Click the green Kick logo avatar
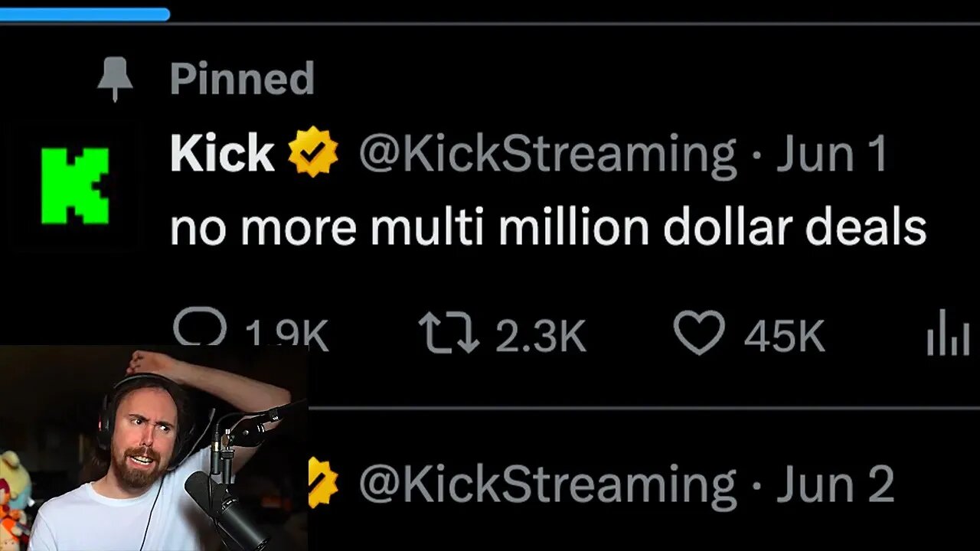This screenshot has width=980, height=551. click(74, 186)
